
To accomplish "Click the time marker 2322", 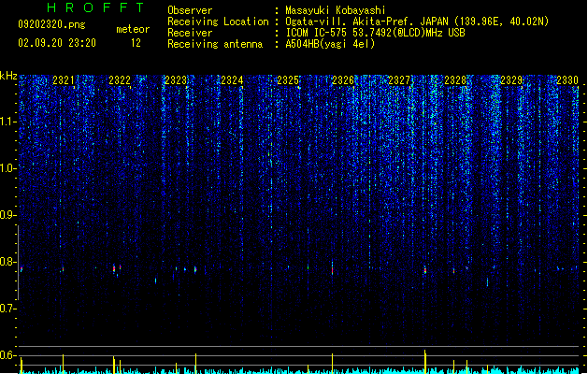I will tap(120, 80).
